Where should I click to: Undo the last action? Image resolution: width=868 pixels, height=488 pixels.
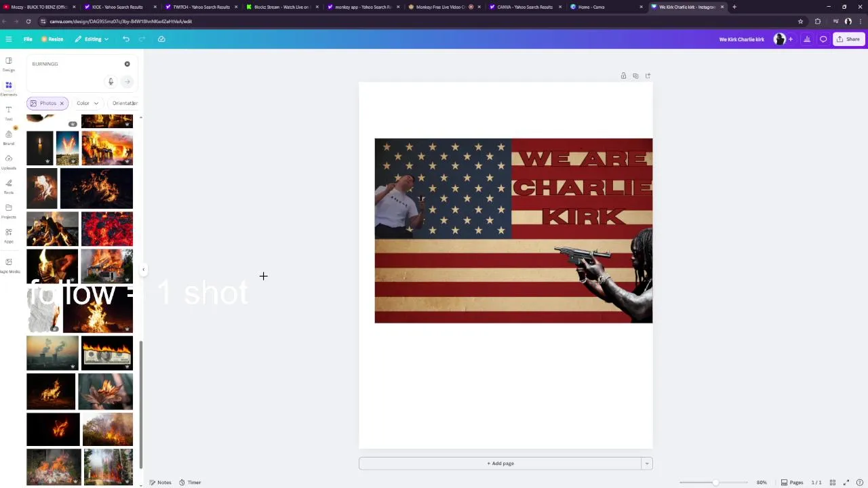click(126, 39)
